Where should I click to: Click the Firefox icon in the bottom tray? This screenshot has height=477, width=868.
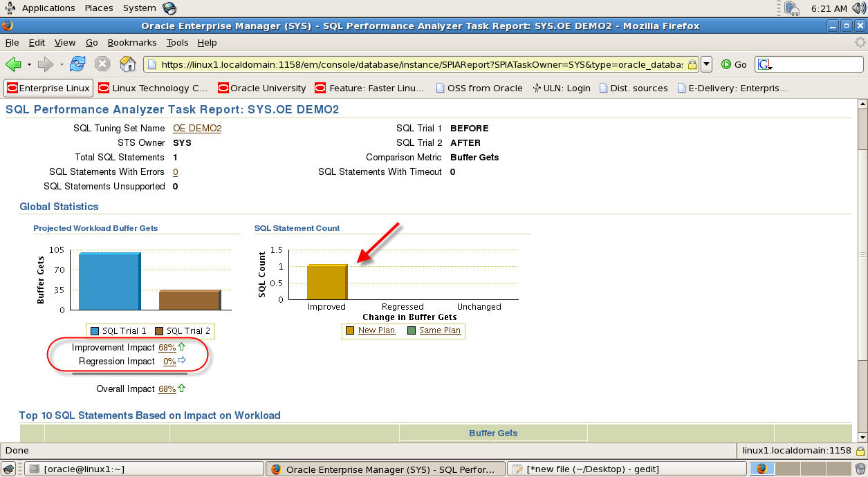pyautogui.click(x=761, y=468)
